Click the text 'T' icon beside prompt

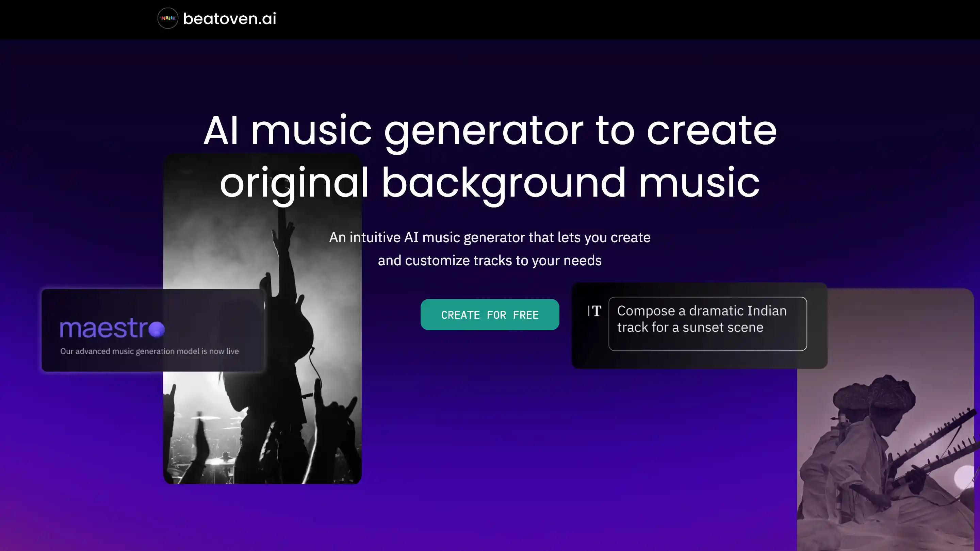595,311
